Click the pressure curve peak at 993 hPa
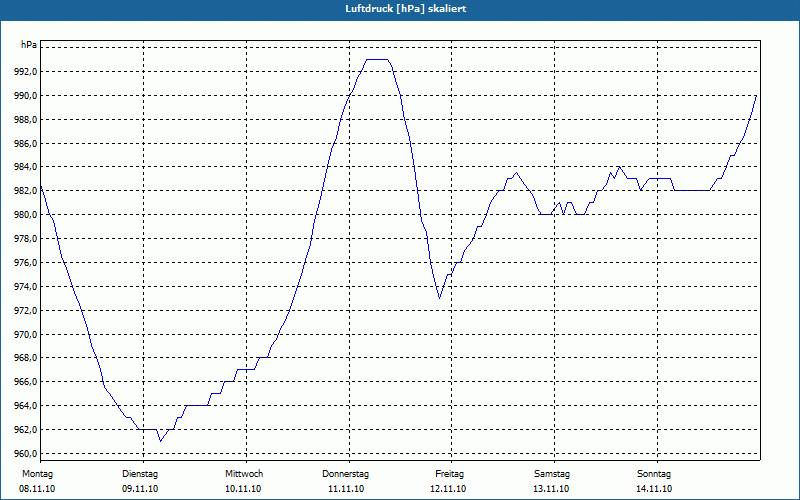The height and width of the screenshot is (500, 800). 378,60
